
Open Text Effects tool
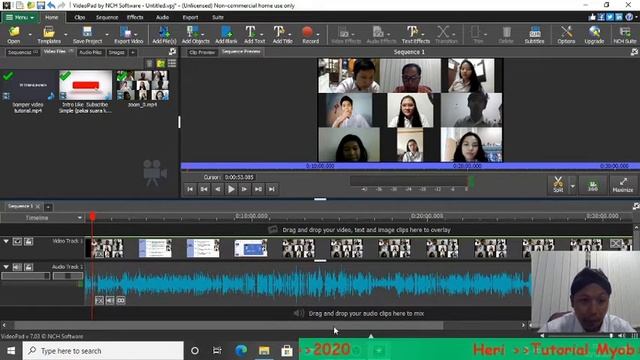click(x=416, y=34)
